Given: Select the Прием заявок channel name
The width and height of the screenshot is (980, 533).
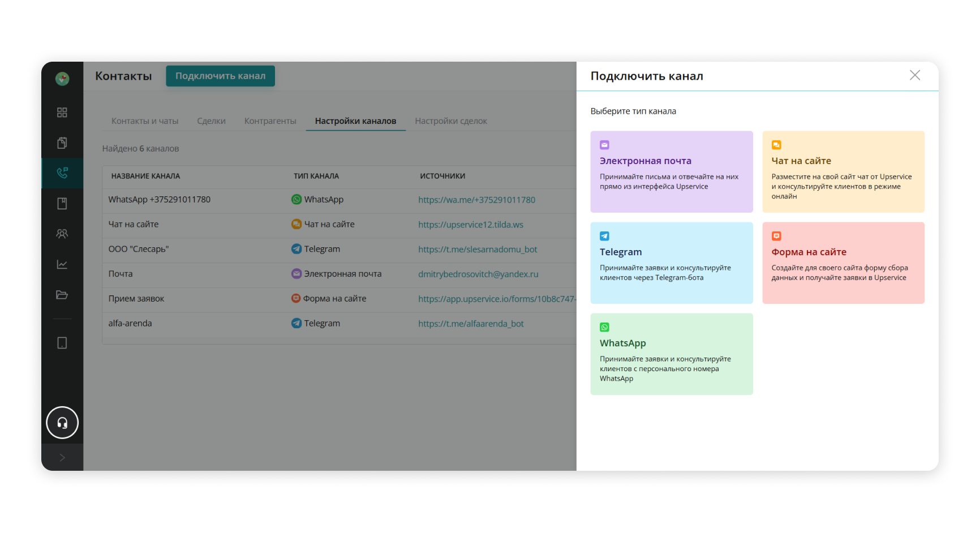Looking at the screenshot, I should 136,299.
